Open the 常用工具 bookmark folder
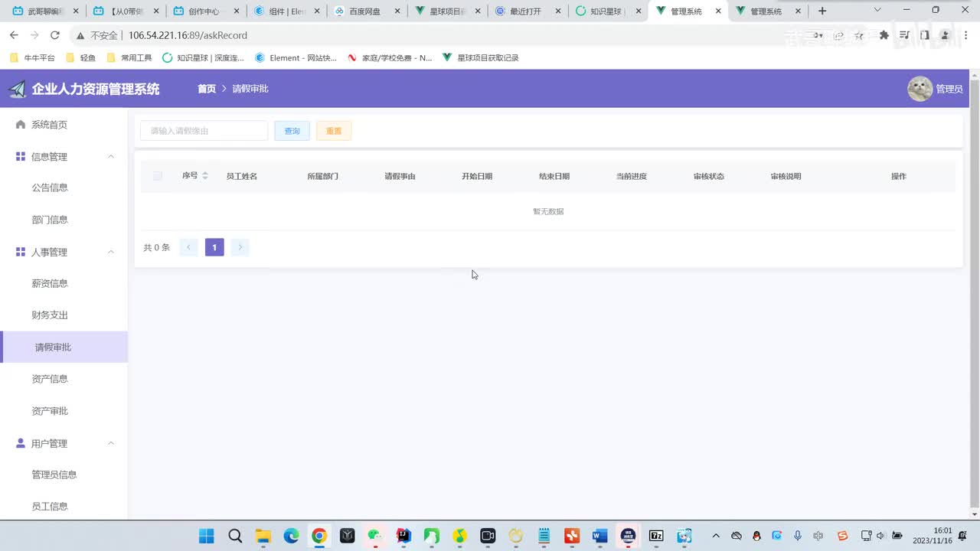 129,57
